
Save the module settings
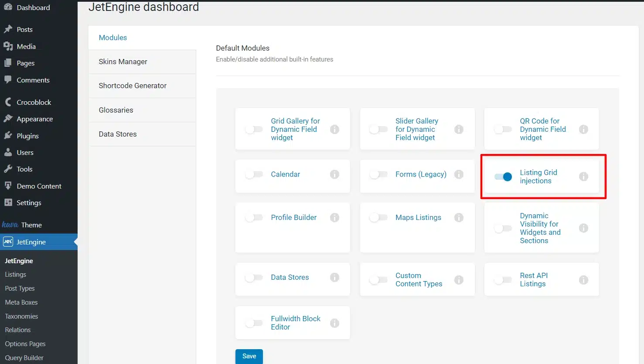coord(249,356)
